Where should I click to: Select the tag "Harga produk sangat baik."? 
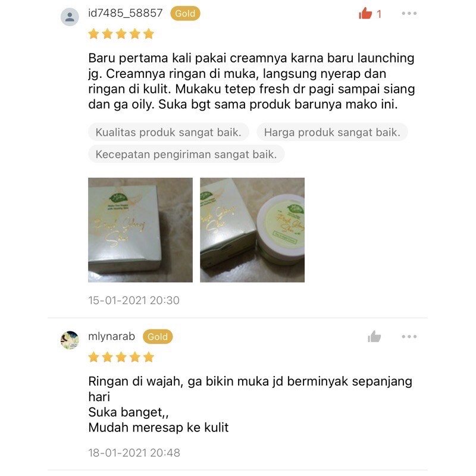332,132
